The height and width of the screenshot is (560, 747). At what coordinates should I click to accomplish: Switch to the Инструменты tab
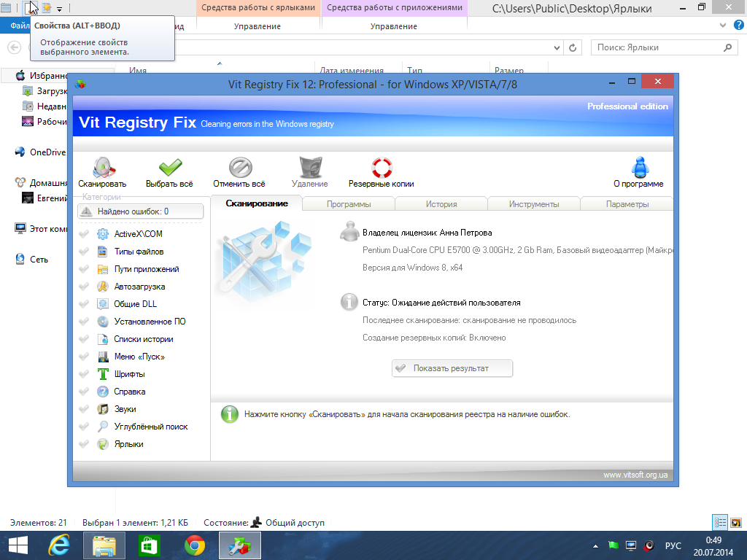coord(533,204)
